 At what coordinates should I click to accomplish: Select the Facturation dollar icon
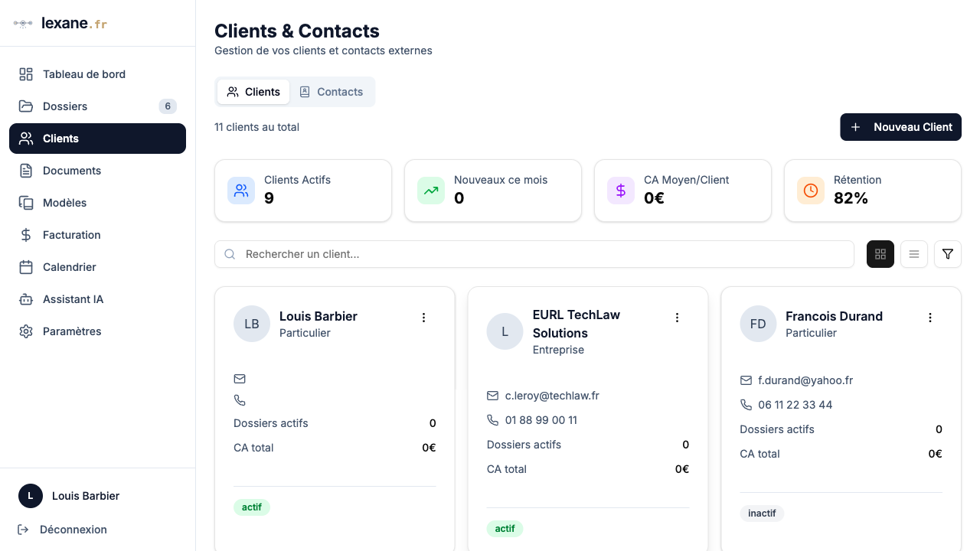click(x=25, y=234)
